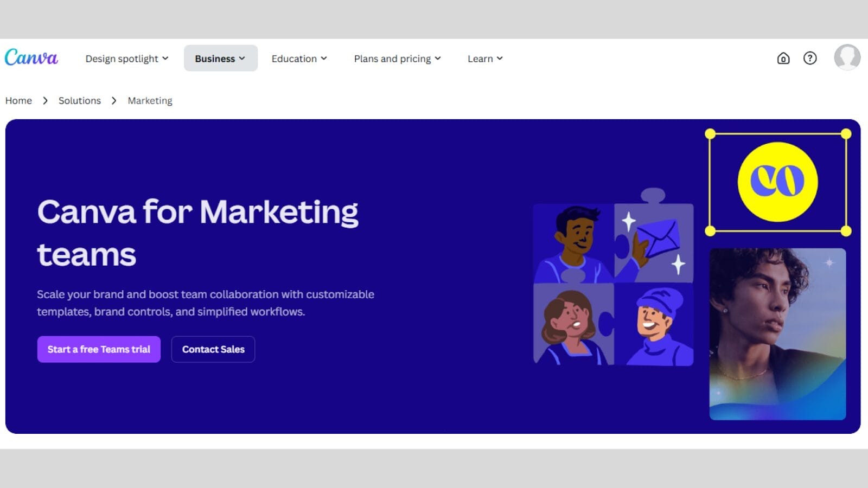The width and height of the screenshot is (868, 488).
Task: Click the Canva logo
Action: (x=31, y=57)
